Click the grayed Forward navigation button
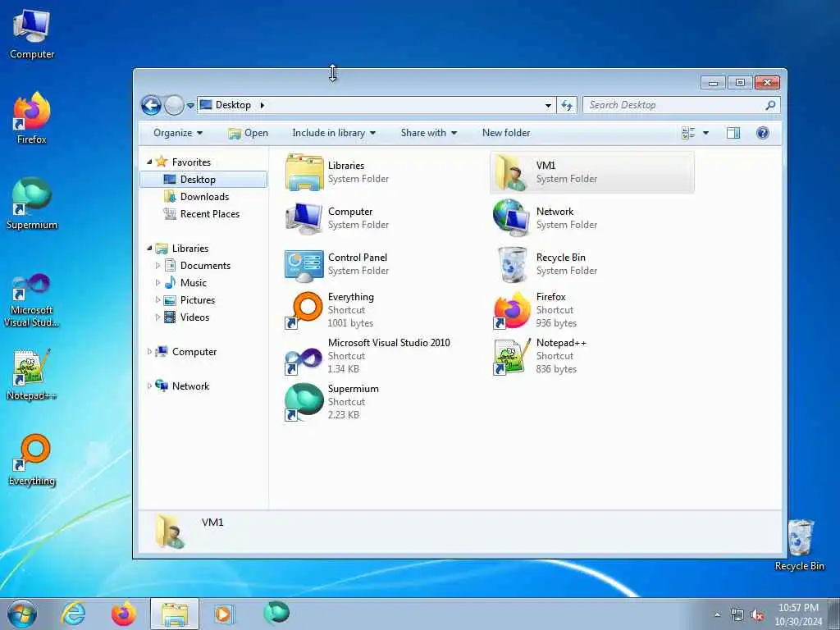This screenshot has width=840, height=630. point(174,106)
